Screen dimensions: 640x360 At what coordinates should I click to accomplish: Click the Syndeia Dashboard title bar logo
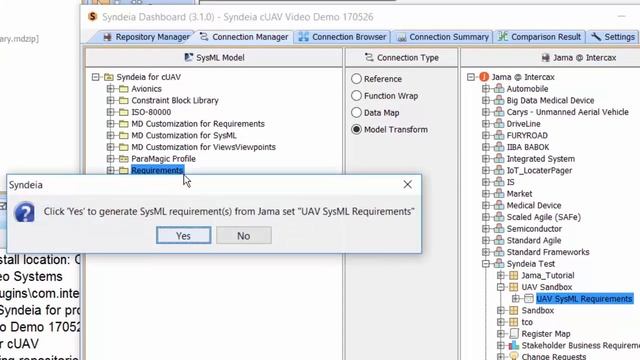[x=93, y=17]
